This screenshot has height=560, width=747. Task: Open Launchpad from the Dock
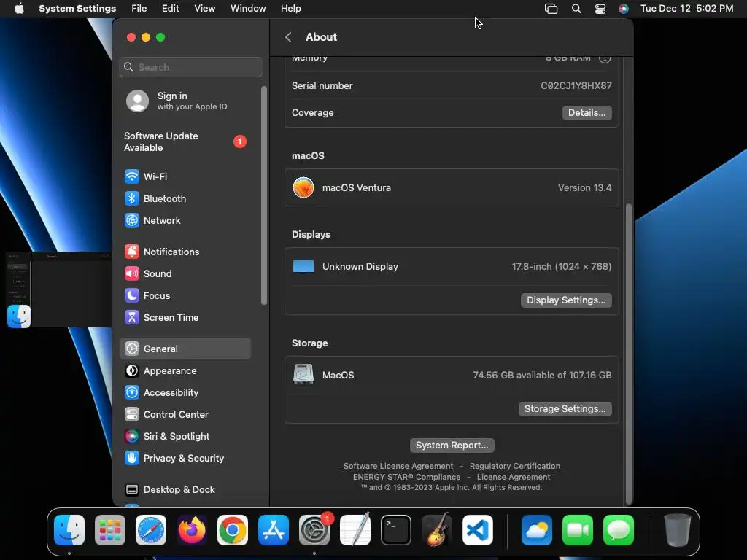point(110,530)
